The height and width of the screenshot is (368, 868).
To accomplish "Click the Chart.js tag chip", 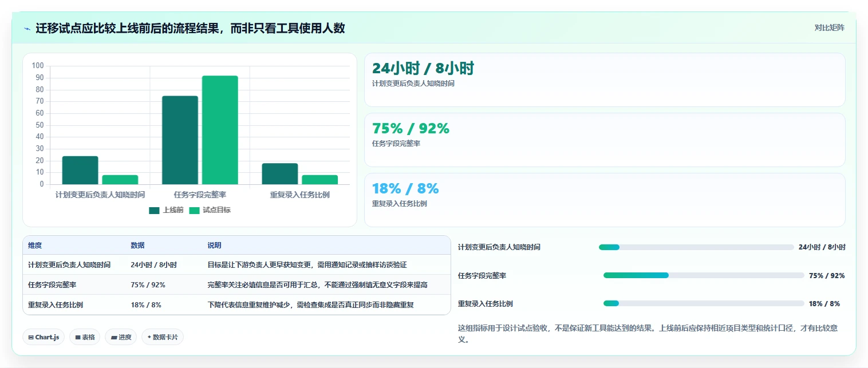I will tap(44, 337).
